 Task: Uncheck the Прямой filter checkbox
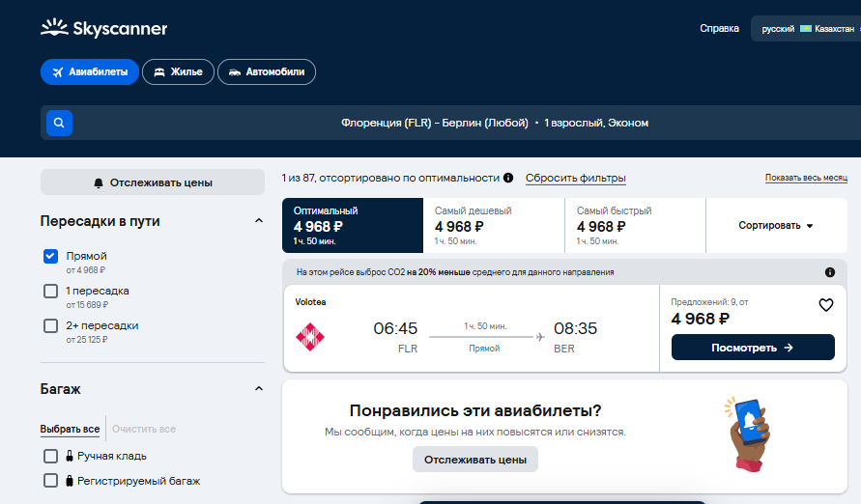(x=50, y=256)
